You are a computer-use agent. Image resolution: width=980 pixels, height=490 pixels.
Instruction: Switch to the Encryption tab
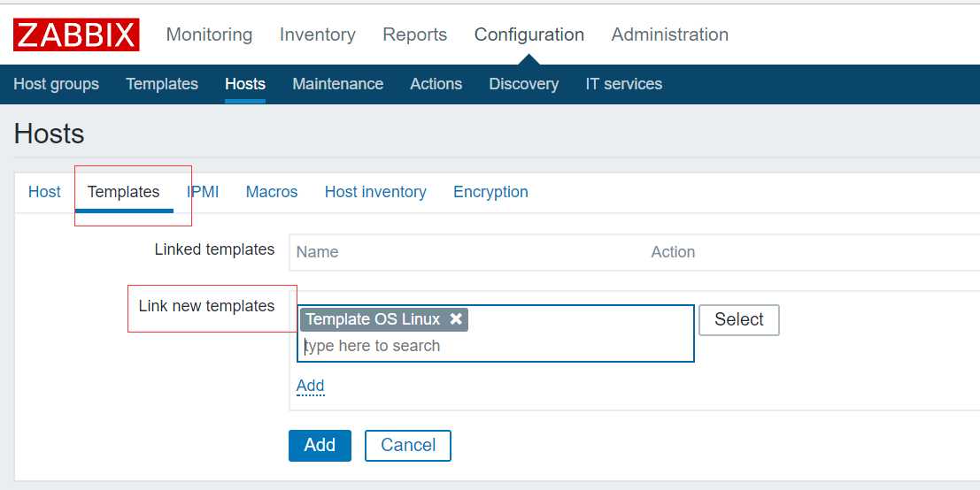tap(490, 192)
